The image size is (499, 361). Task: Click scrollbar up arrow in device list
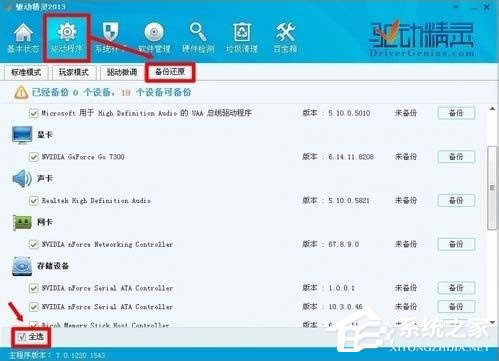[x=492, y=109]
